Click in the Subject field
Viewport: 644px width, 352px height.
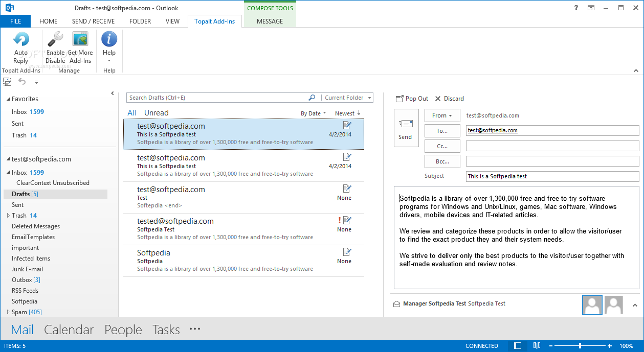[x=552, y=176]
